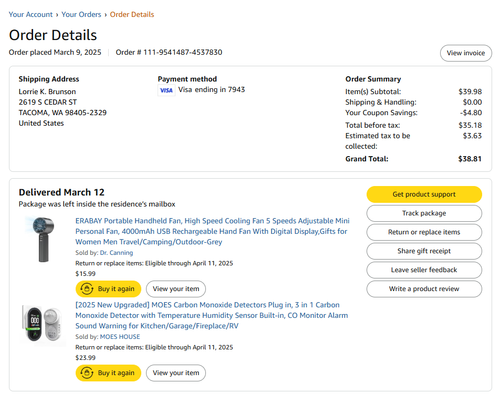
Task: View your item for ERABAY fan
Action: pos(176,289)
